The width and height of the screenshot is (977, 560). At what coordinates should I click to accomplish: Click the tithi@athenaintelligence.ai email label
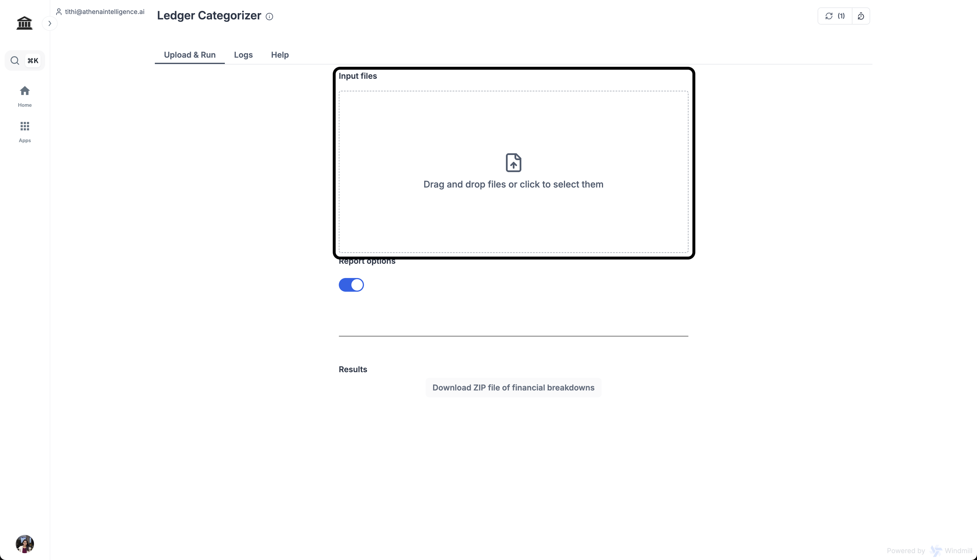click(104, 11)
